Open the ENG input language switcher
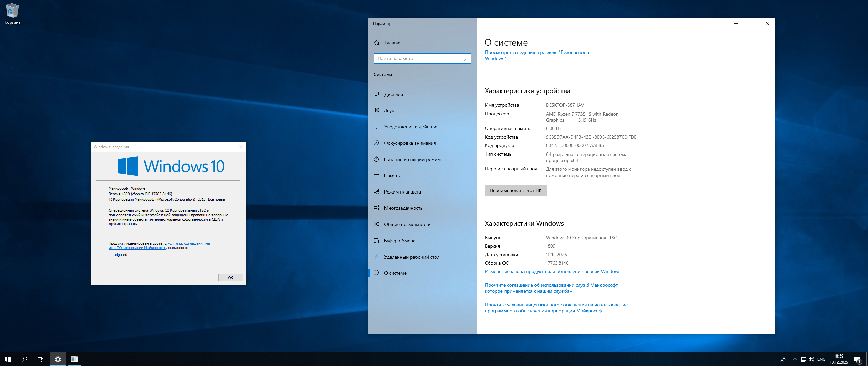868x366 pixels. pos(821,359)
